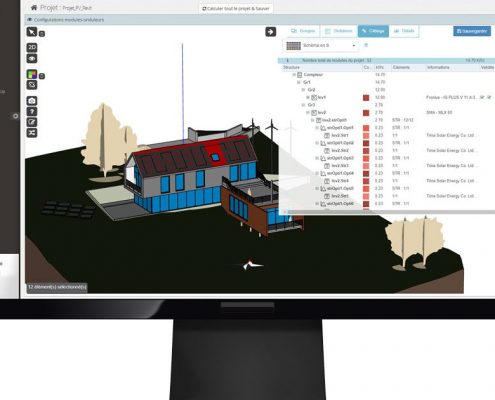
Task: Collapse side panel with right arrow button
Action: tap(270, 32)
